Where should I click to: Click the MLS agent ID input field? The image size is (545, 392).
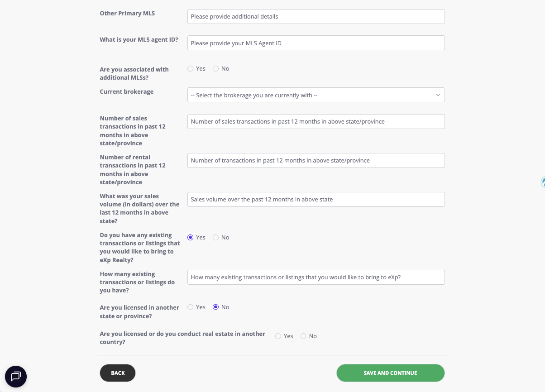pos(316,43)
